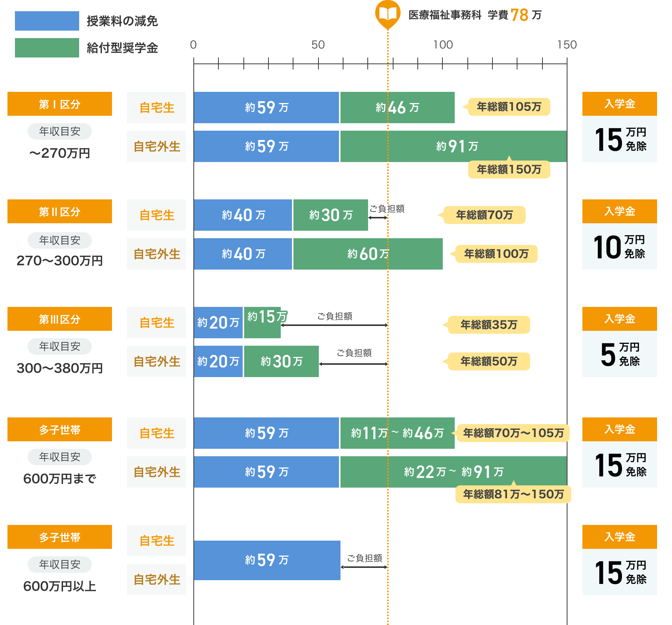Screen dimensions: 672x625
Task: Click the green 約60万 scholarship bar
Action: point(368,254)
